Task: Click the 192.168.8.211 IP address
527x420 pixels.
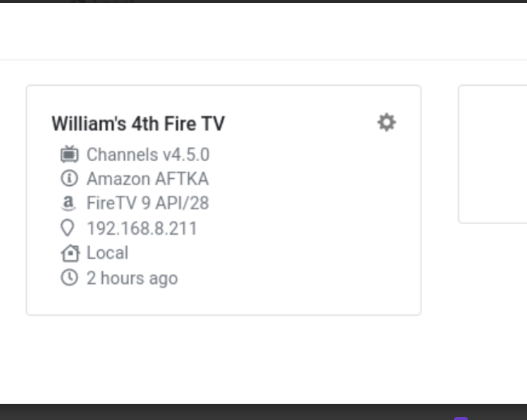Action: (x=142, y=229)
